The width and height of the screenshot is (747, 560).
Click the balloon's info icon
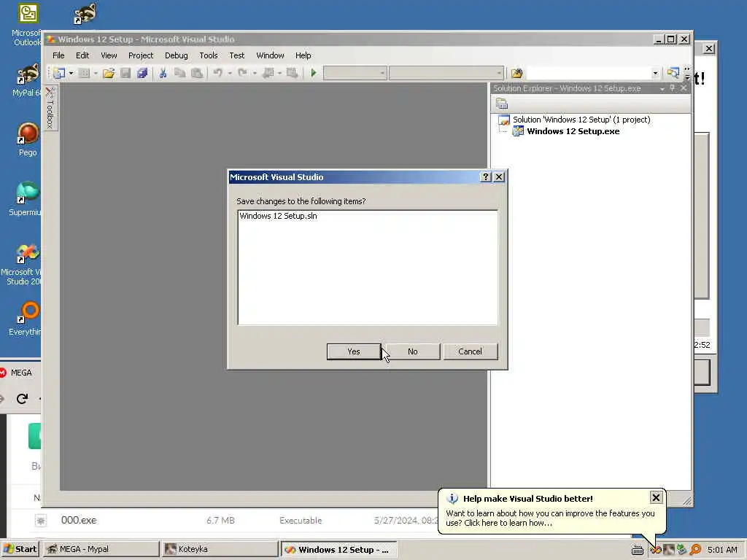click(452, 499)
